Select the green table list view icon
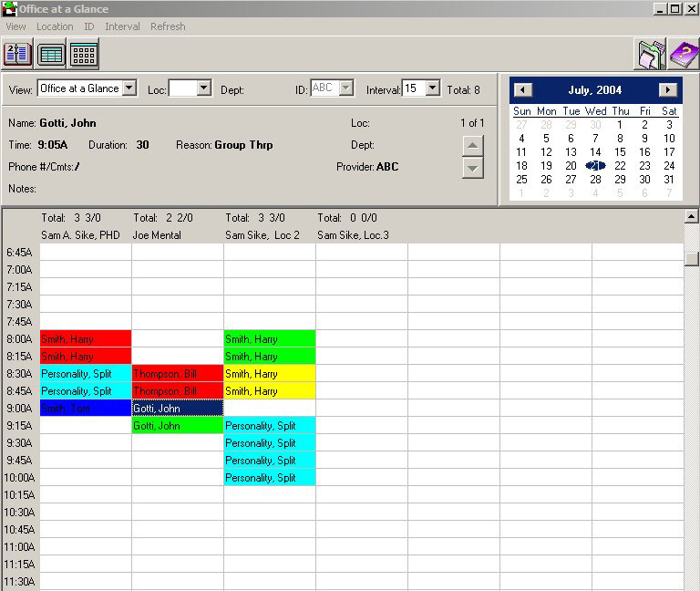The height and width of the screenshot is (591, 700). click(x=50, y=54)
